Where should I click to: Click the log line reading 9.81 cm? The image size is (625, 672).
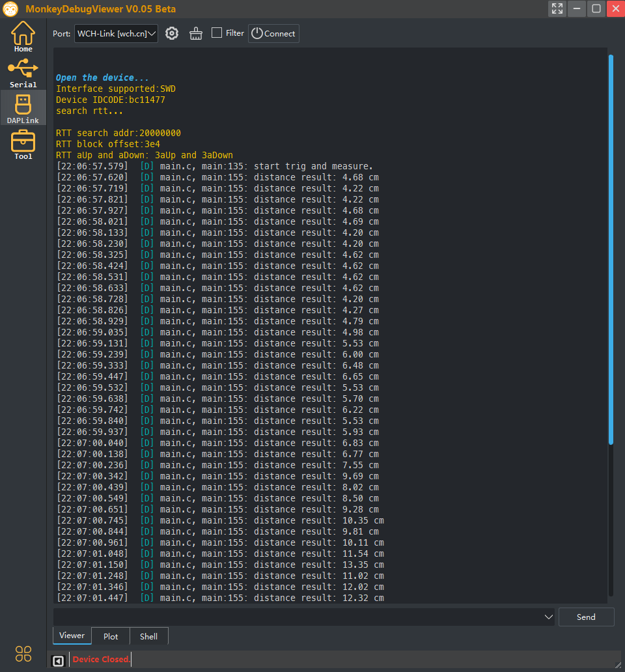coord(217,532)
